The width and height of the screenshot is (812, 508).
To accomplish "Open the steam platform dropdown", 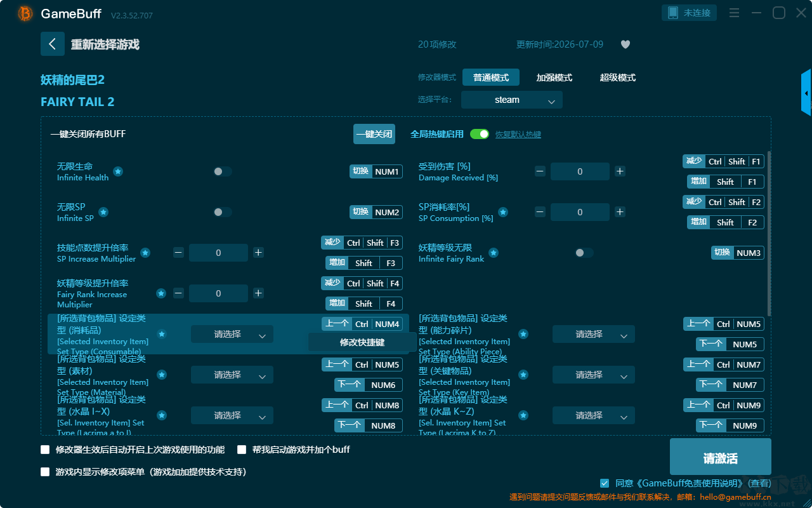I will coord(512,100).
